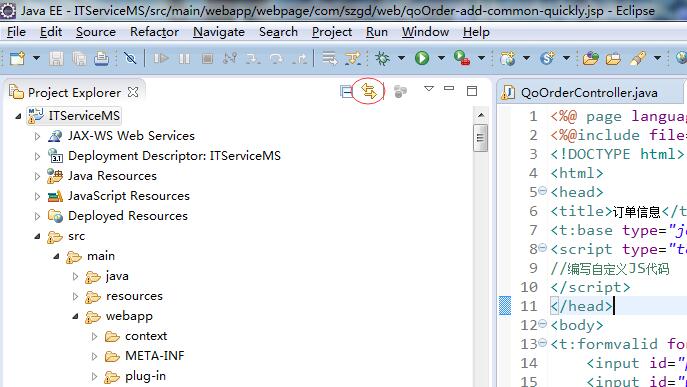Collapse the head tag fold marker
Image resolution: width=687 pixels, height=387 pixels.
[x=542, y=191]
